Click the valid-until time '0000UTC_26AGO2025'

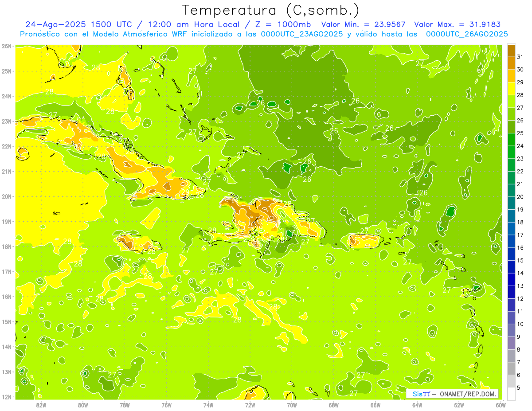pos(467,34)
